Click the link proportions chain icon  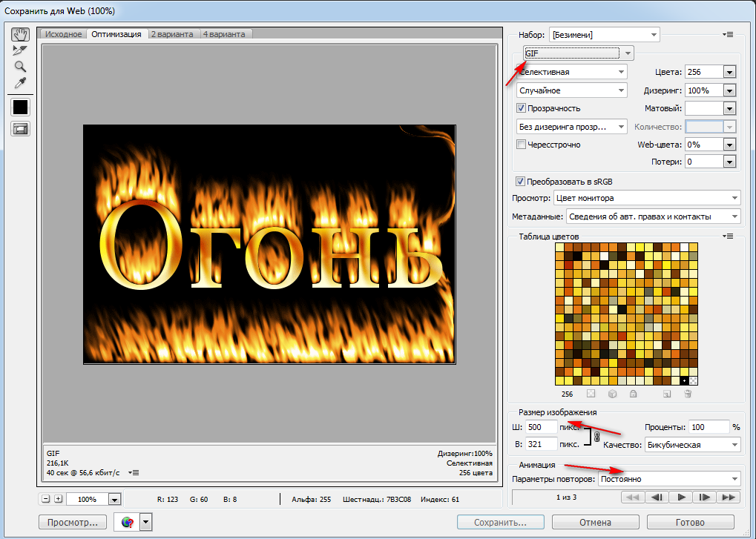[x=596, y=437]
